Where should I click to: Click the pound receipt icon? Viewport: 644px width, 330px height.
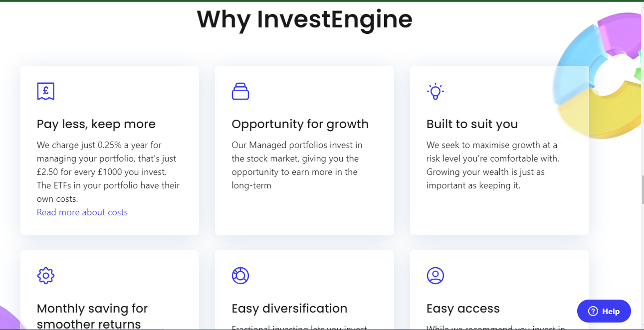click(46, 91)
